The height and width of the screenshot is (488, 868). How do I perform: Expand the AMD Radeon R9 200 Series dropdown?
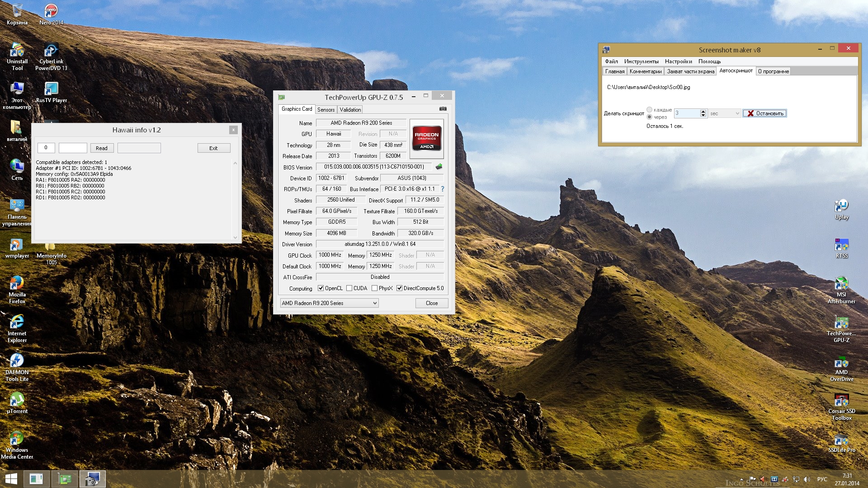375,303
